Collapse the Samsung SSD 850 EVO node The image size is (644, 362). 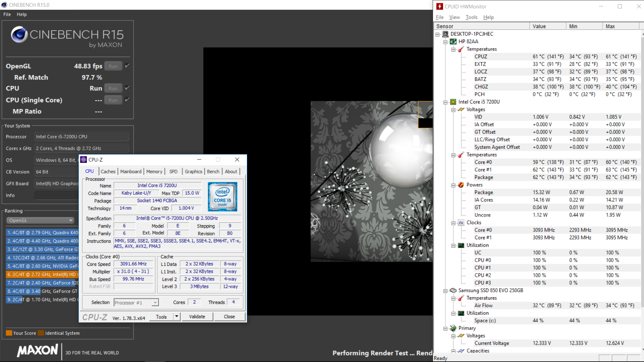tap(445, 291)
